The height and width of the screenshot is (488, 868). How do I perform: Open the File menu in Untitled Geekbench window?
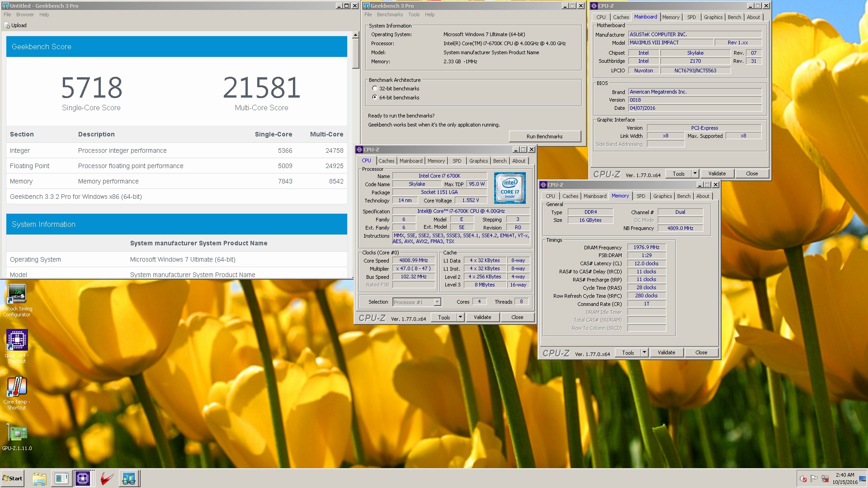pos(7,14)
